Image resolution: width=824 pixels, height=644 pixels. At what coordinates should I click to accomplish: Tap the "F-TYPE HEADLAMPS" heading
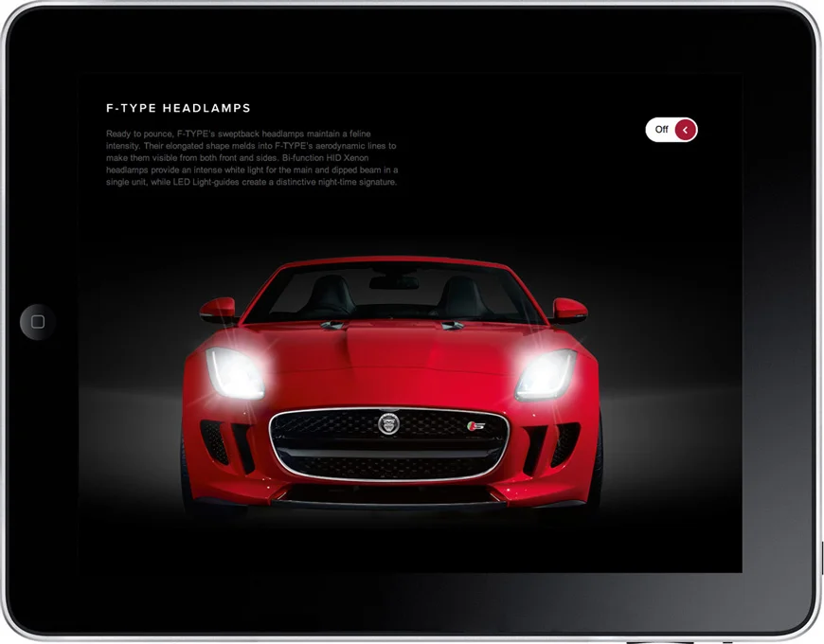(x=178, y=108)
